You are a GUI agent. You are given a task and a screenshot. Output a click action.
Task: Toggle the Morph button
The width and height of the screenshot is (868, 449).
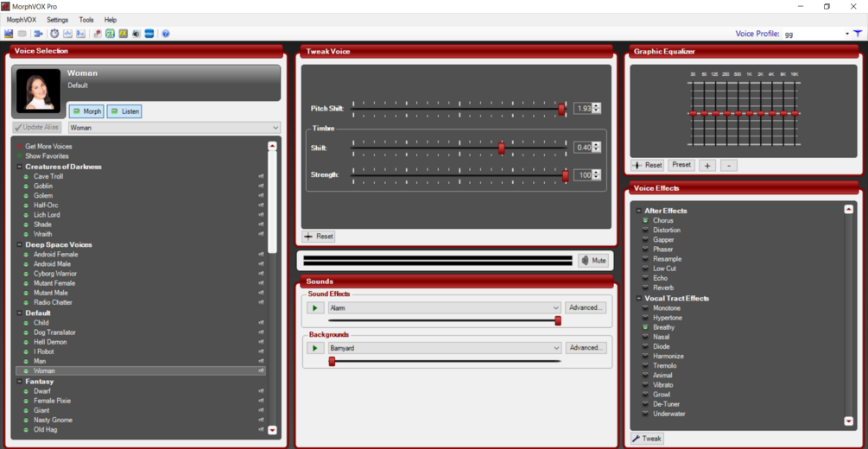click(86, 111)
